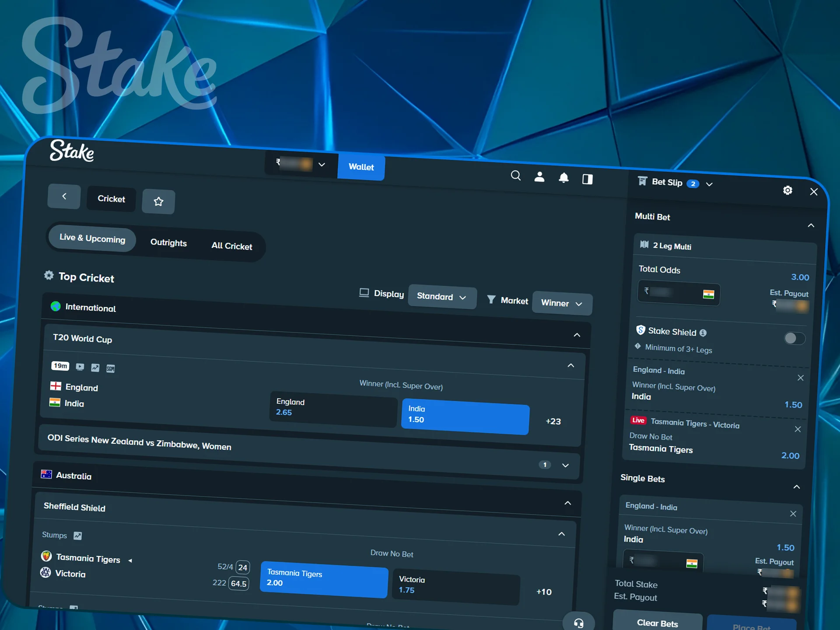Click the 19m live time badge
This screenshot has width=840, height=630.
pyautogui.click(x=60, y=366)
